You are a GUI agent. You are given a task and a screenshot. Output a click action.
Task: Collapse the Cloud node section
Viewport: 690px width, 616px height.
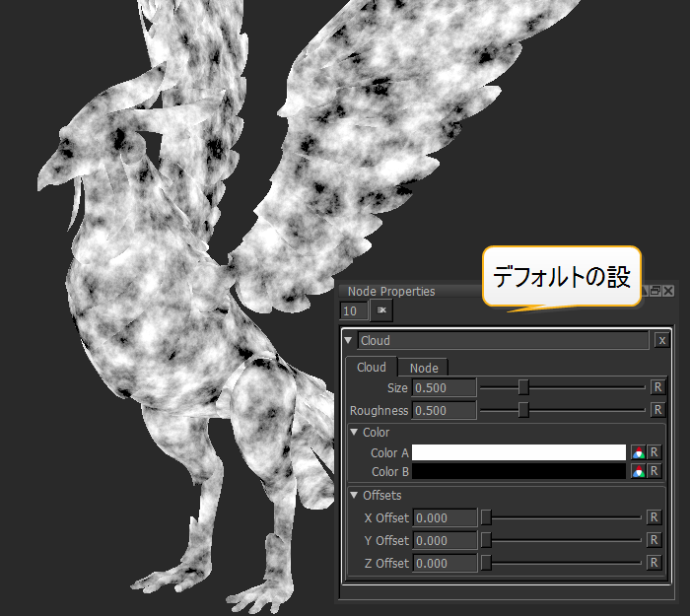348,341
